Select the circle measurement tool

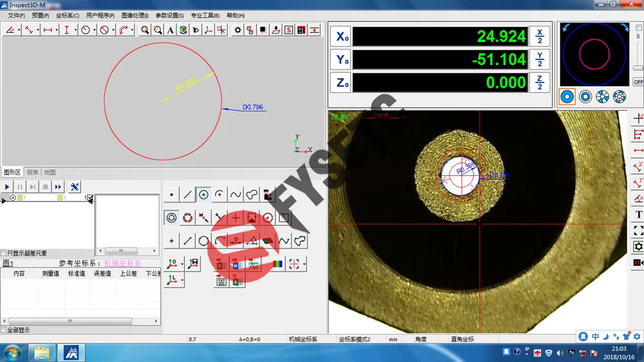(x=204, y=195)
